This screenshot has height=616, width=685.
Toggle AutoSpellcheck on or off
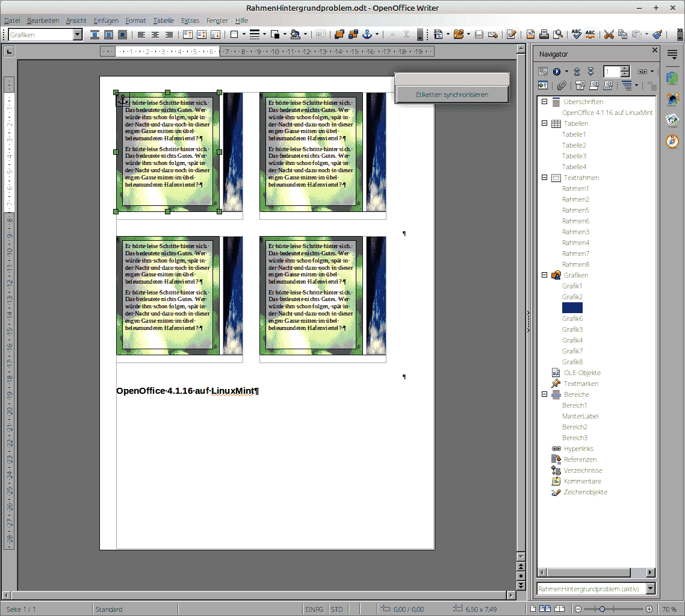click(x=590, y=34)
